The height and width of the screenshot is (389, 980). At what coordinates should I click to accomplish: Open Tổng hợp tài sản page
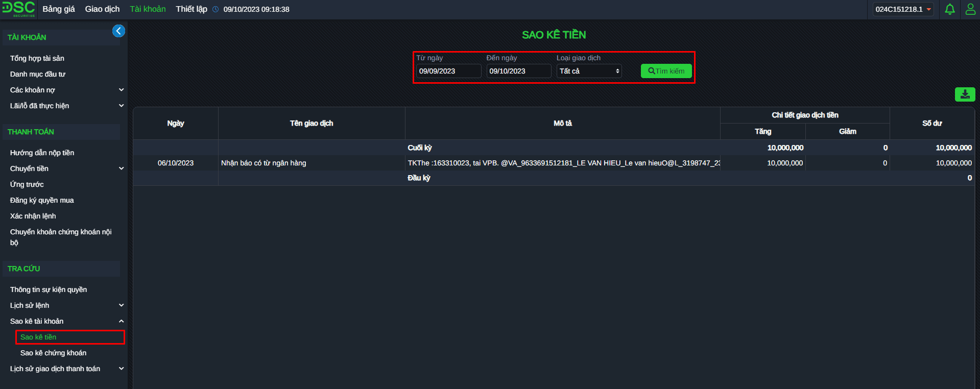coord(37,58)
